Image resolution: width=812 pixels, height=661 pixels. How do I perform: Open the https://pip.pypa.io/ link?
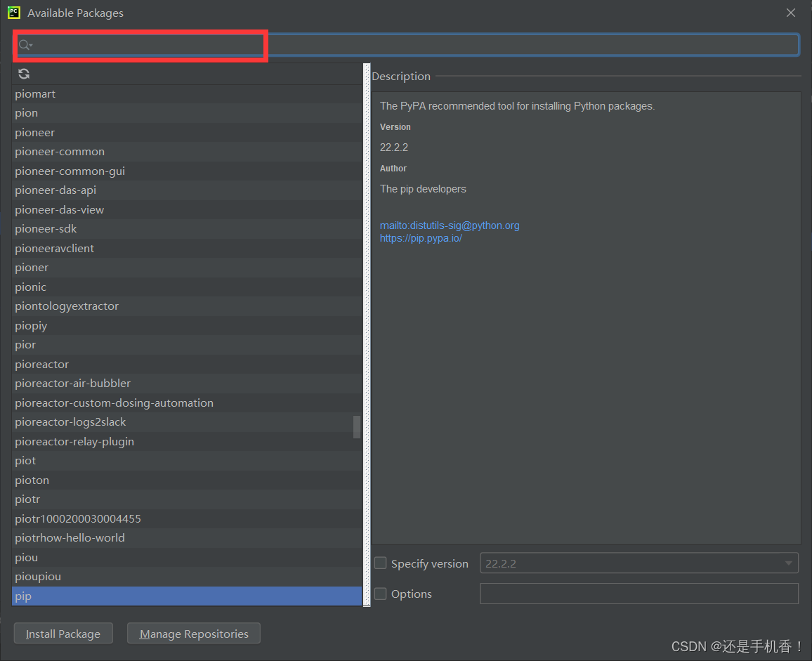tap(421, 238)
